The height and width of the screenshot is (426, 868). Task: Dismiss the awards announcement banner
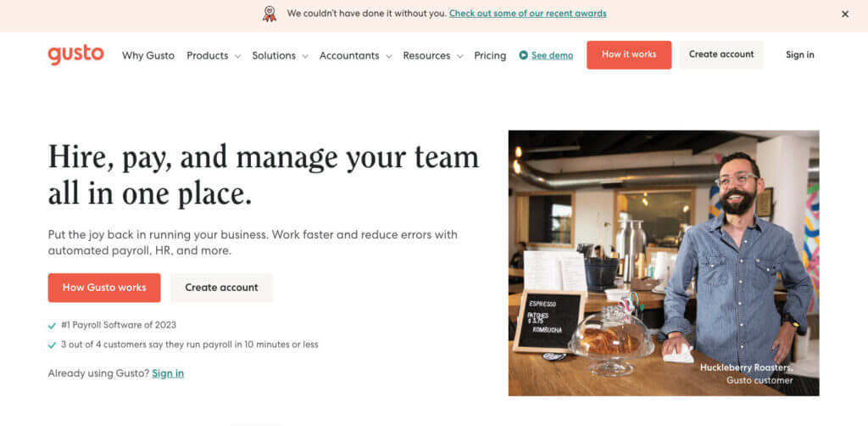[844, 14]
